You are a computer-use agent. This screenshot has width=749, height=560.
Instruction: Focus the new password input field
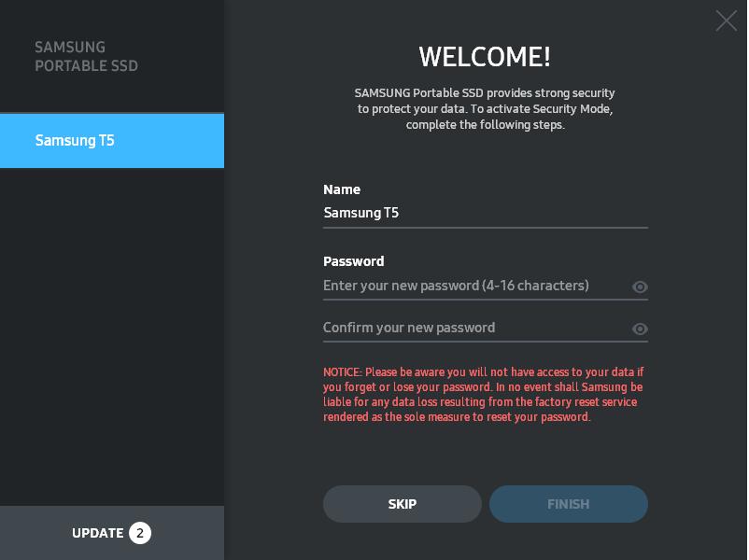(475, 286)
